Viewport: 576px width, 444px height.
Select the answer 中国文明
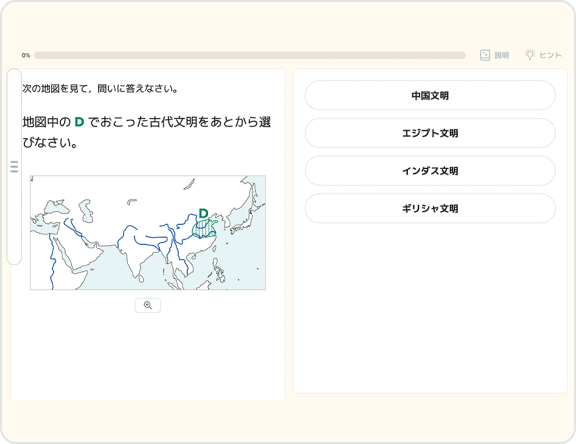430,95
